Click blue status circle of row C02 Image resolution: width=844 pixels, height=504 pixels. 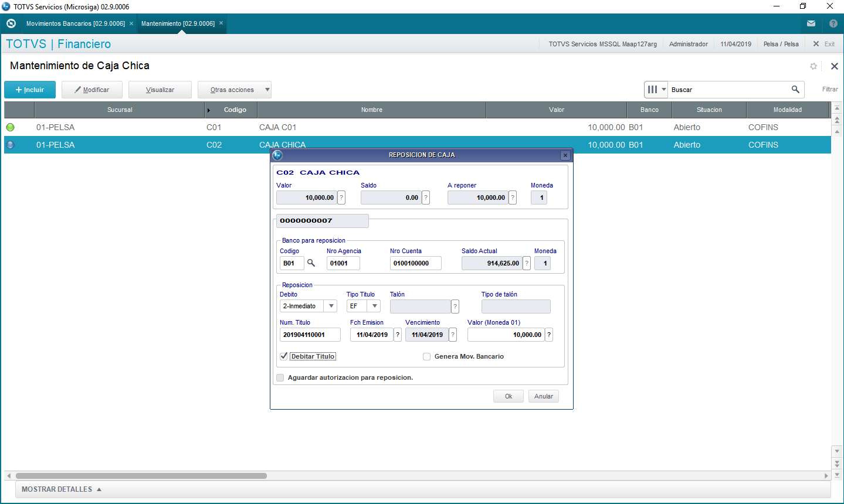coord(10,145)
